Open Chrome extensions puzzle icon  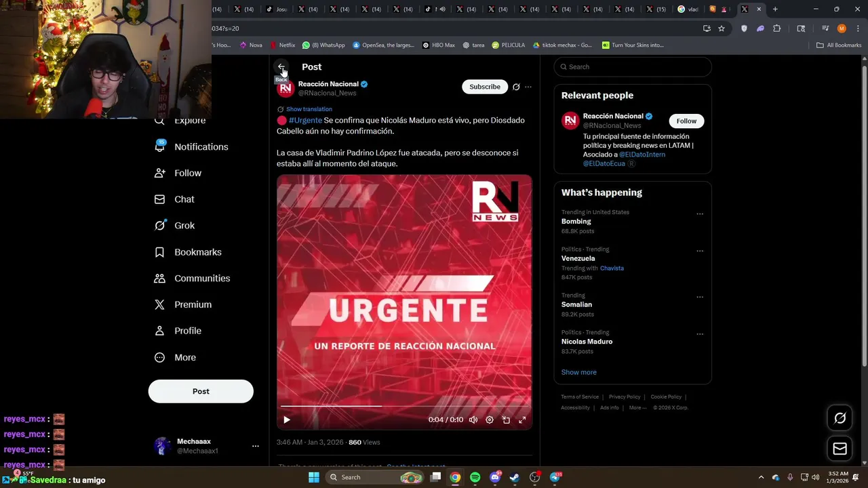[777, 28]
